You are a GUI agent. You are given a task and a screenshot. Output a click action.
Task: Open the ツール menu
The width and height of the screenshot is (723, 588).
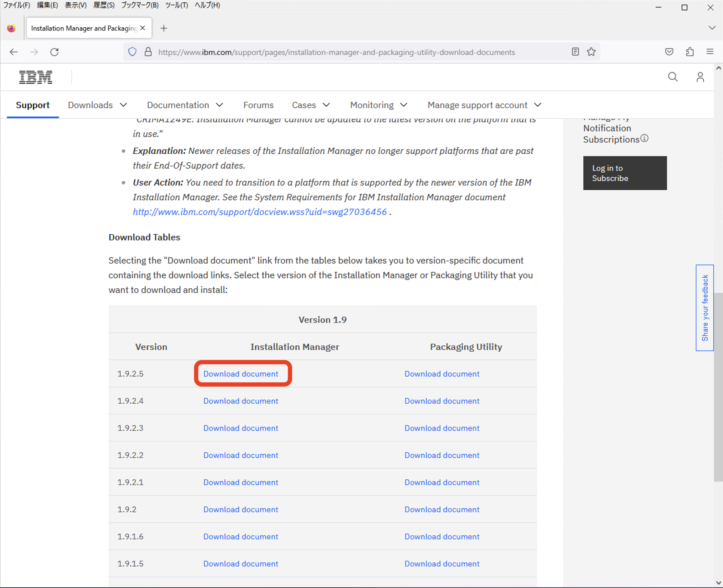176,5
